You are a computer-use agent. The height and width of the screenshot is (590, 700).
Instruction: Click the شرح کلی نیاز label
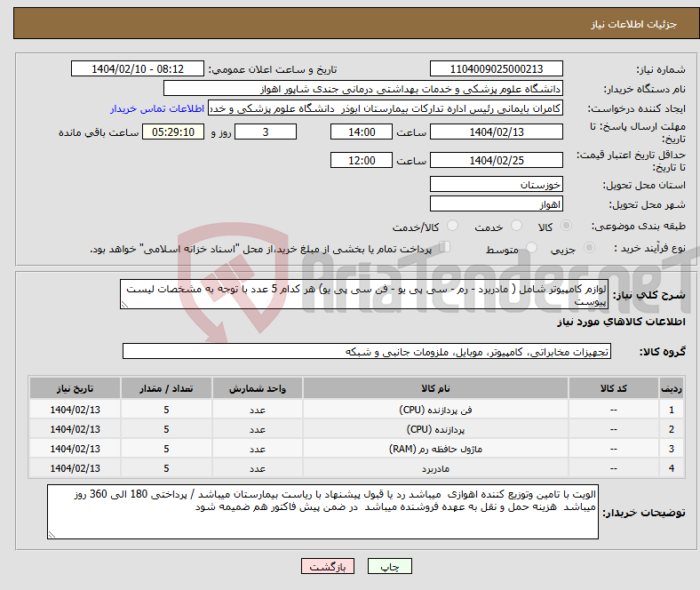(649, 295)
